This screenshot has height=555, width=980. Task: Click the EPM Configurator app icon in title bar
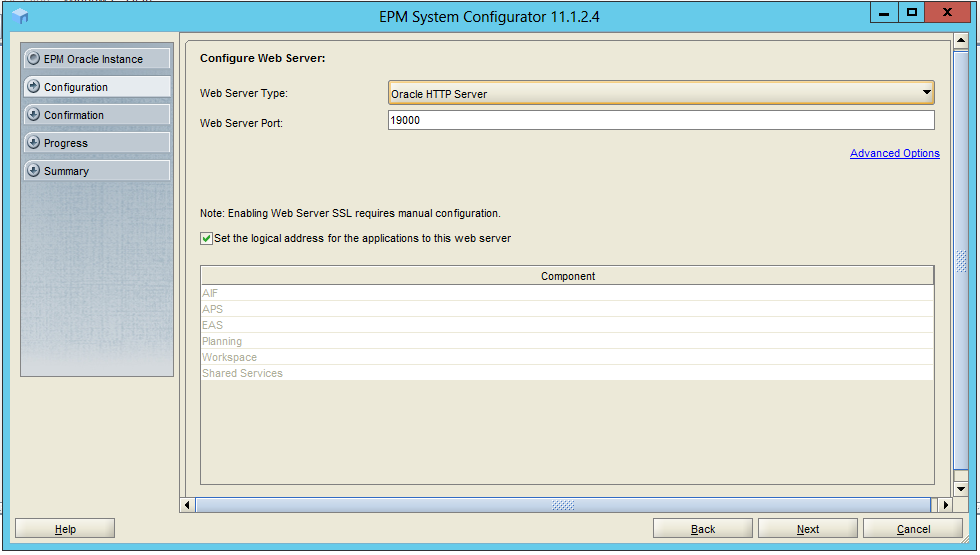coord(20,16)
